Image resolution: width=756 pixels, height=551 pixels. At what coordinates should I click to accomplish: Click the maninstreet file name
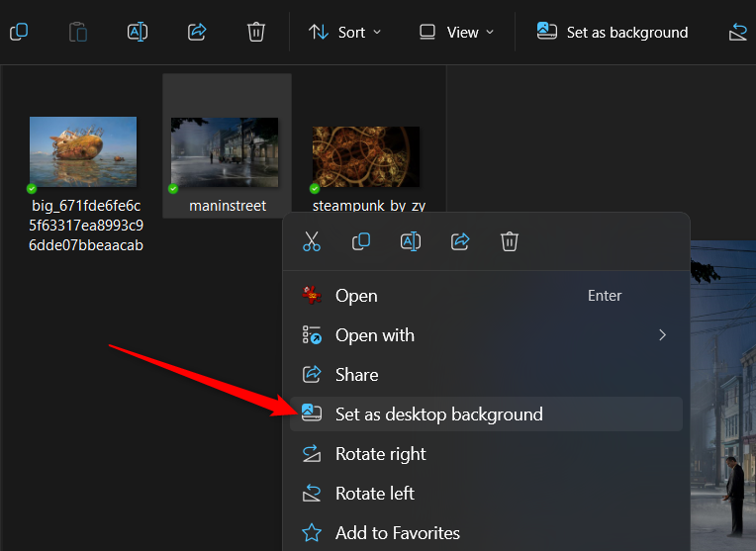click(228, 206)
